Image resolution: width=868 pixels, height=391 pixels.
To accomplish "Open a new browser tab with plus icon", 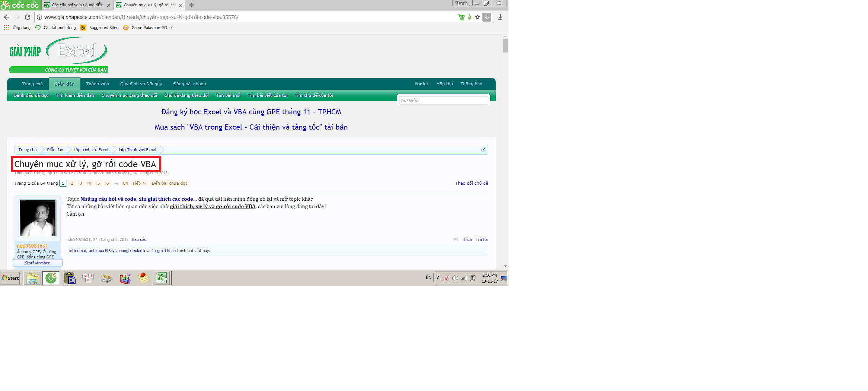I will tap(191, 5).
